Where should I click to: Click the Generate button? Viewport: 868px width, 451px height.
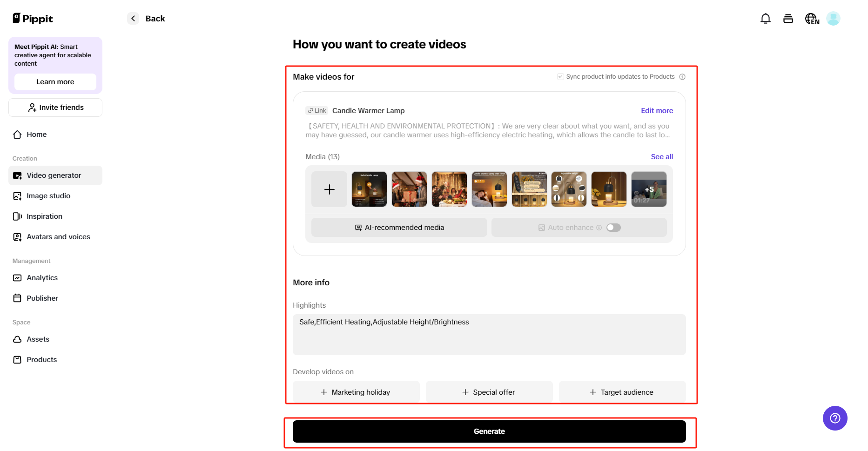coord(489,431)
